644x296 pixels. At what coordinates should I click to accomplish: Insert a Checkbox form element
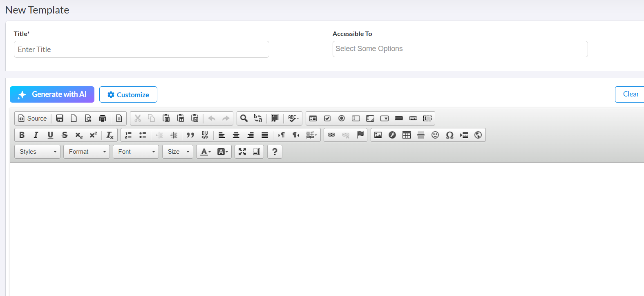click(327, 118)
